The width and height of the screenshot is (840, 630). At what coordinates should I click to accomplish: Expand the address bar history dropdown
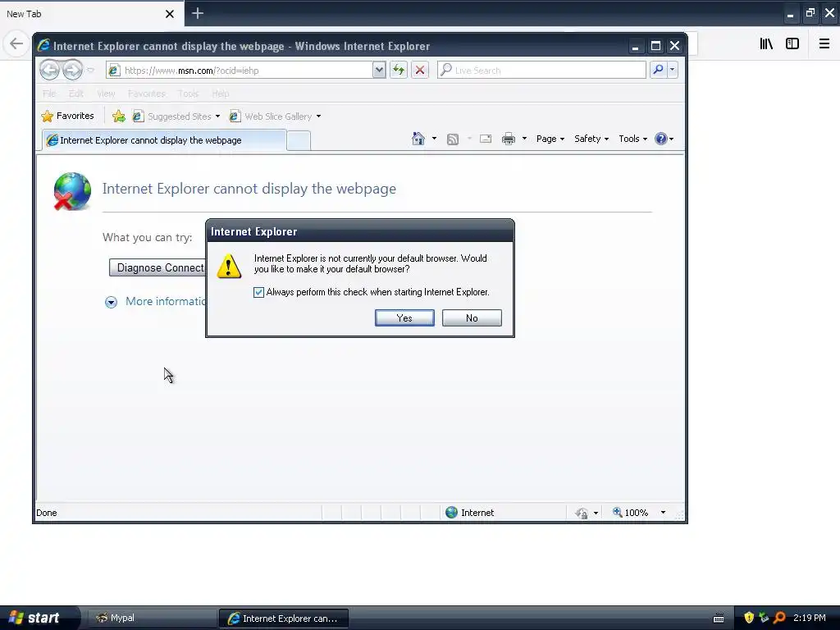[x=379, y=71]
